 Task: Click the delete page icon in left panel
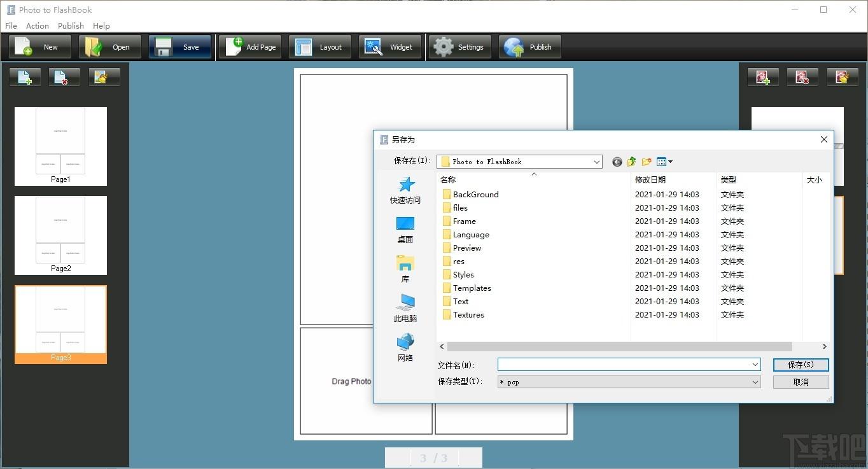pyautogui.click(x=64, y=77)
